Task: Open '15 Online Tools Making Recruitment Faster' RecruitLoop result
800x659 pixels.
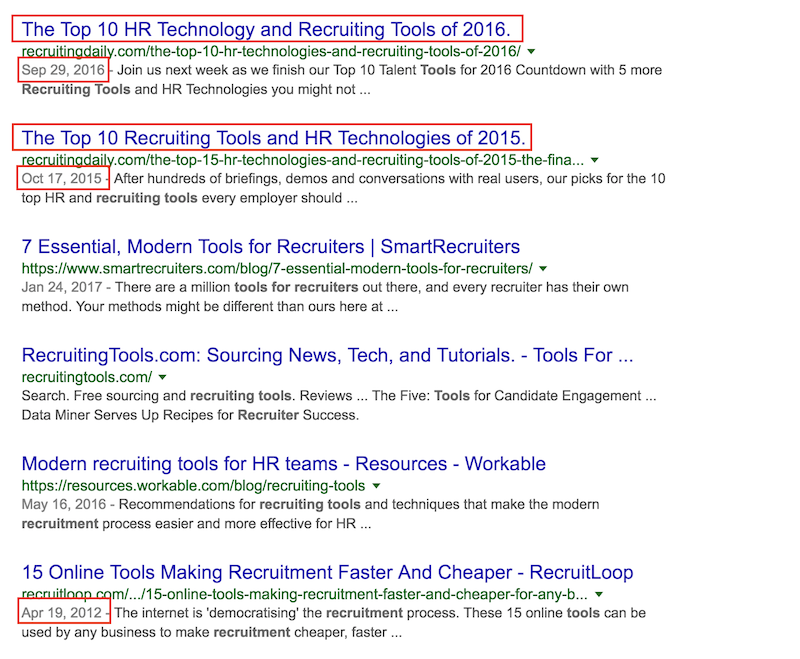Action: [327, 573]
